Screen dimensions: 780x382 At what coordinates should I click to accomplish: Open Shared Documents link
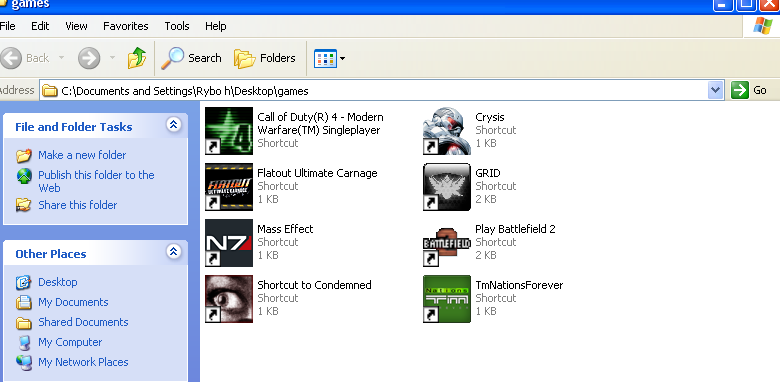point(83,322)
